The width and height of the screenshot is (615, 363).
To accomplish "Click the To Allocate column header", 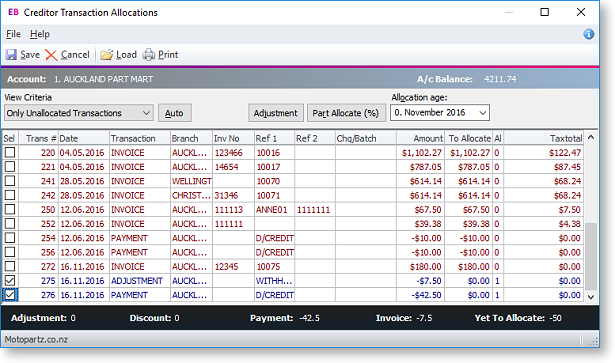I will point(468,138).
